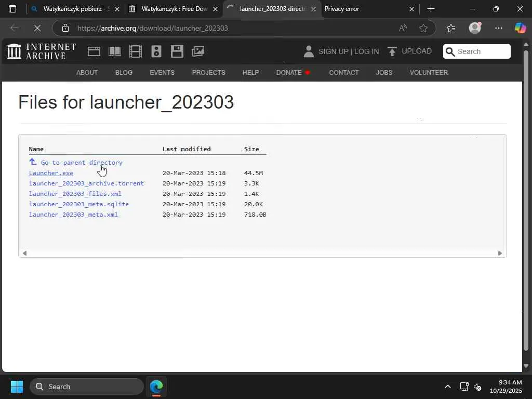The height and width of the screenshot is (399, 532).
Task: Click the browser address bar URL
Action: point(153,28)
